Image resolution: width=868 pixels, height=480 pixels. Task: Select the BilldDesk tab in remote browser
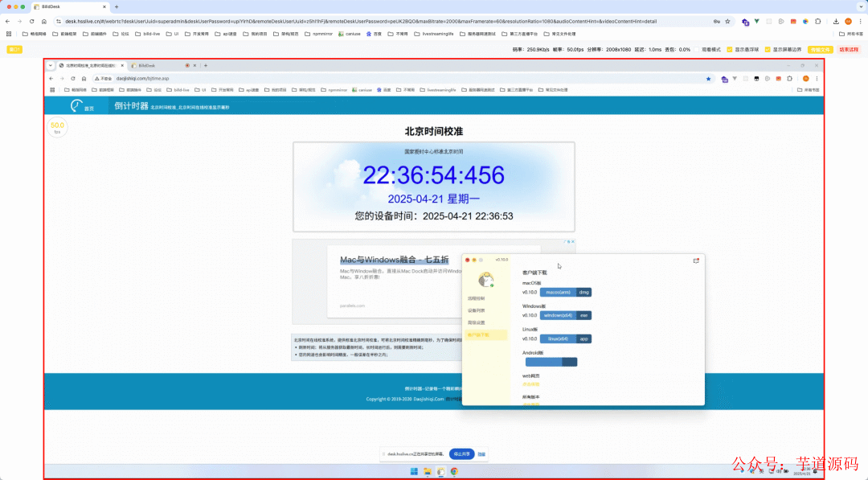coord(164,65)
